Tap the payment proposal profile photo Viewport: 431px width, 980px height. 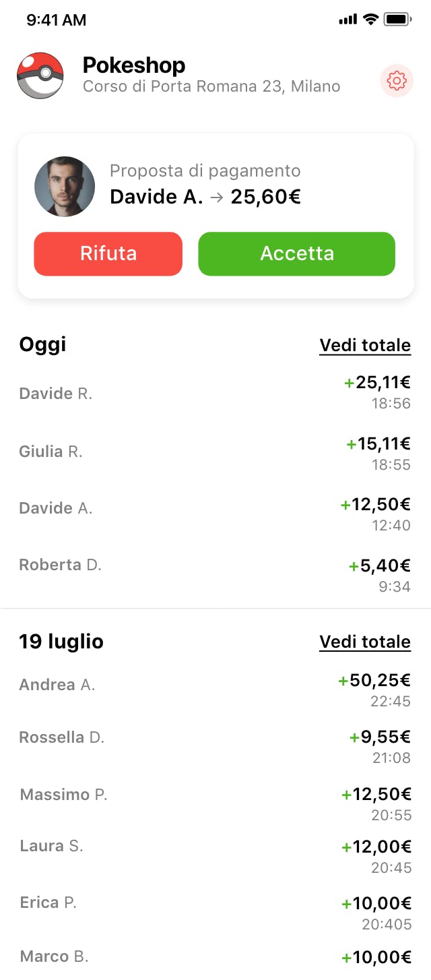[x=65, y=187]
